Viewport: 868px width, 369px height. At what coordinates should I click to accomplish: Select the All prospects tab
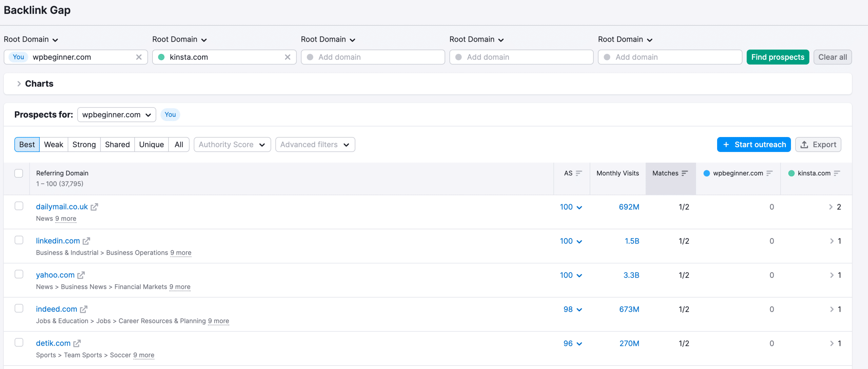(x=179, y=144)
